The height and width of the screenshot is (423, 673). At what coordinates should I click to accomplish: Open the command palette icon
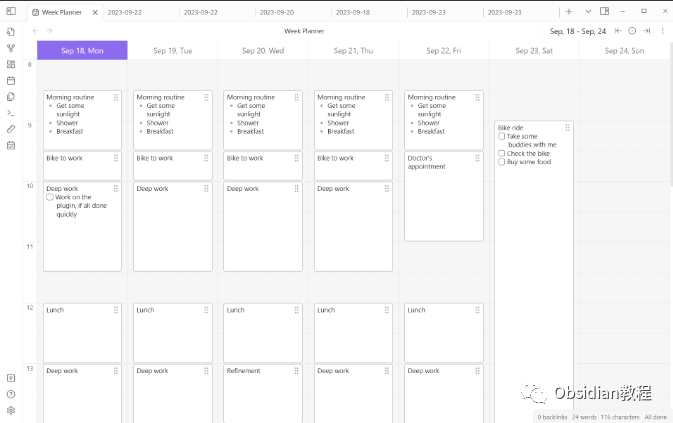[x=11, y=113]
